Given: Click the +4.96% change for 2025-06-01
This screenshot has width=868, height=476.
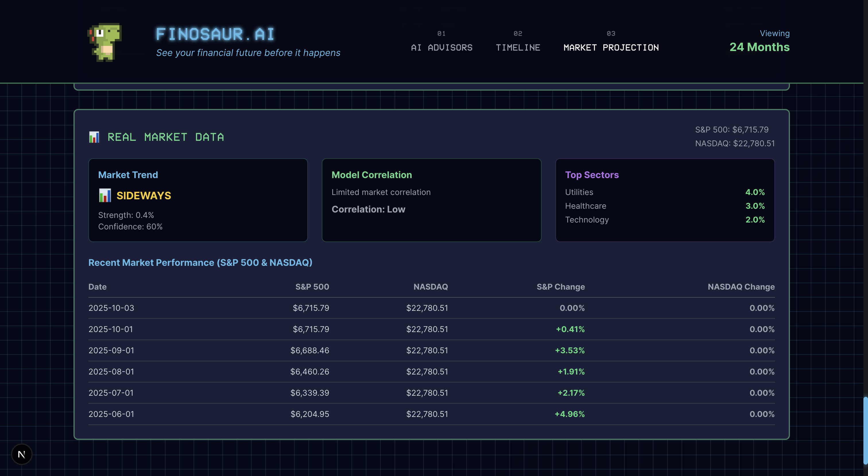Looking at the screenshot, I should coord(569,414).
